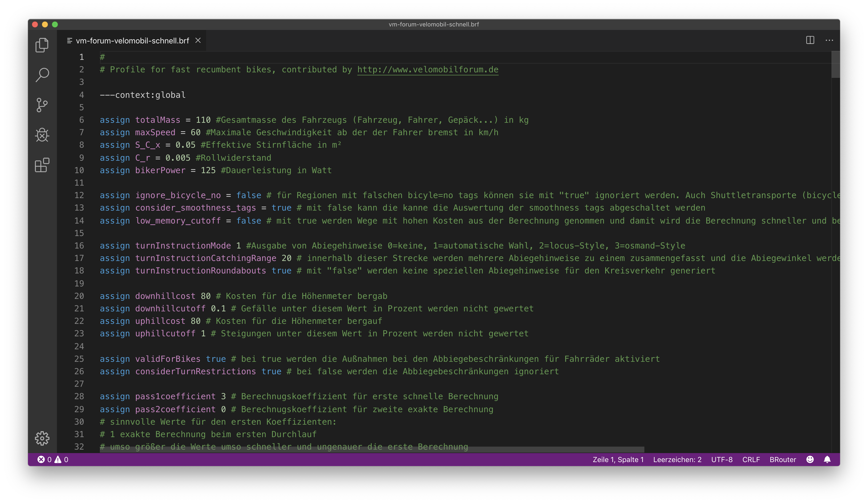This screenshot has height=503, width=868.
Task: Open the velomobilforum.de hyperlink
Action: [x=428, y=70]
